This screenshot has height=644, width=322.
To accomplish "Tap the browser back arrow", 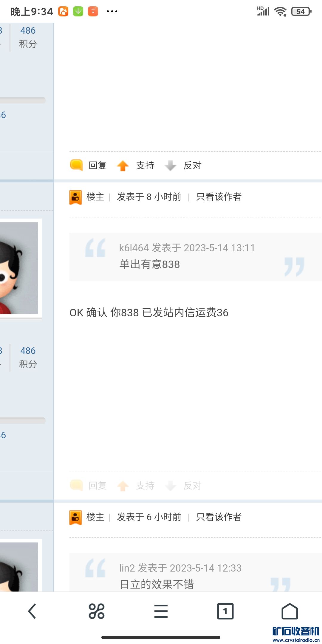I will click(32, 611).
